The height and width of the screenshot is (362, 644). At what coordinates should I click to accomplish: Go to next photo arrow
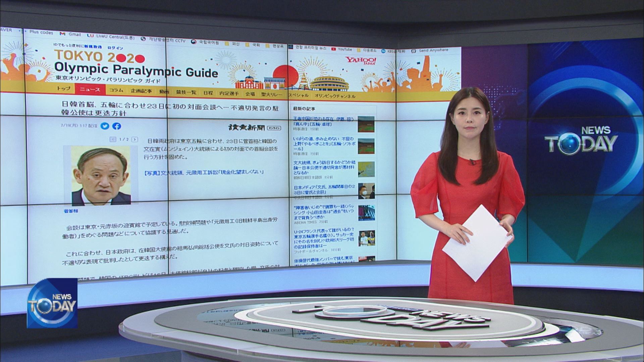pos(135,139)
